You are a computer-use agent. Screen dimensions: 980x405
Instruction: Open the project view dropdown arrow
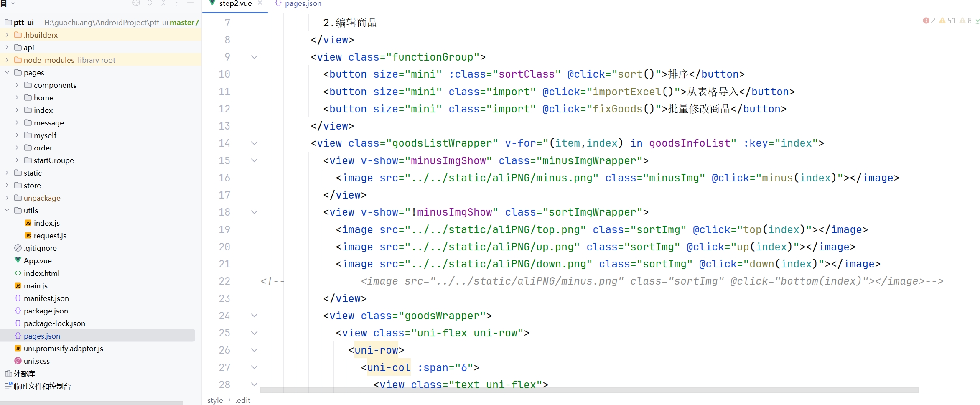coord(13,3)
